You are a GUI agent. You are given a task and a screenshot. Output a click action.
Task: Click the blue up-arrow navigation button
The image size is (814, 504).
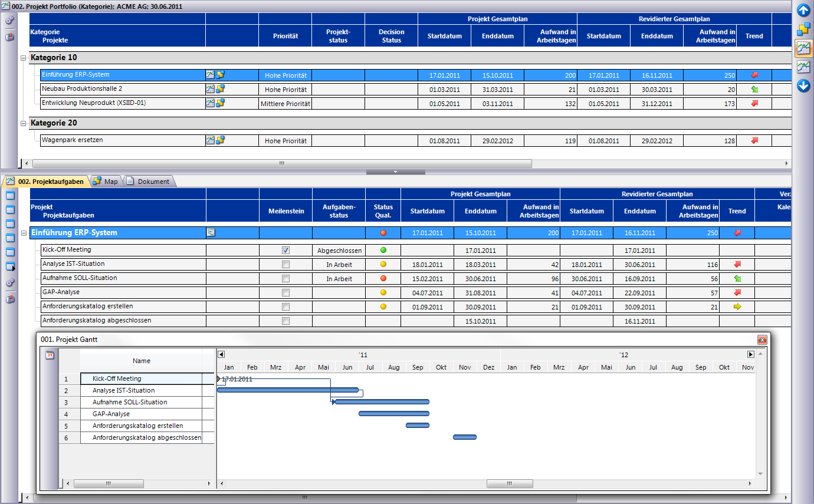click(803, 11)
